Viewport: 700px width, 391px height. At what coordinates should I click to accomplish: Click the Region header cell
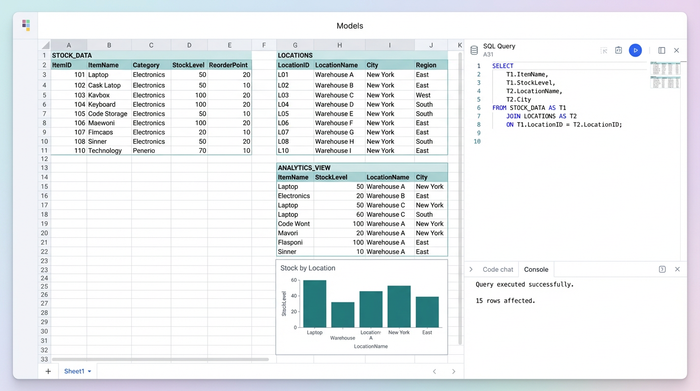431,65
